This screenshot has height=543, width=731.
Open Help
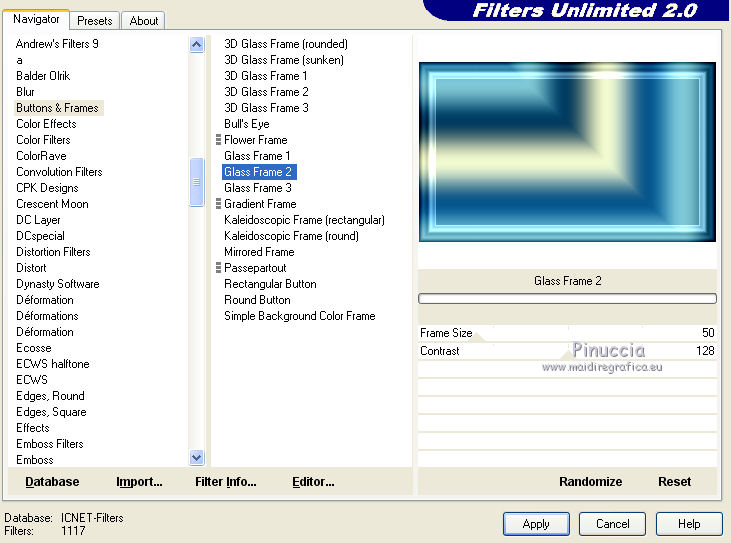[x=689, y=524]
